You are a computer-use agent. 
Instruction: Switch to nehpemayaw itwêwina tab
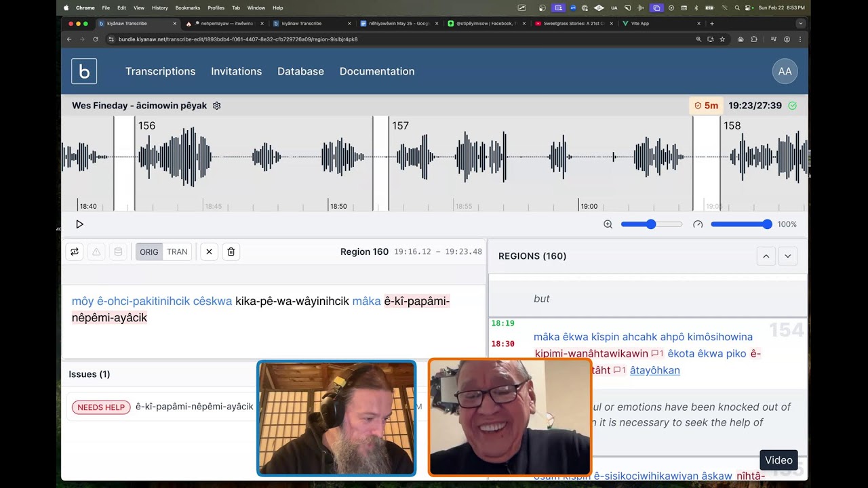click(224, 23)
